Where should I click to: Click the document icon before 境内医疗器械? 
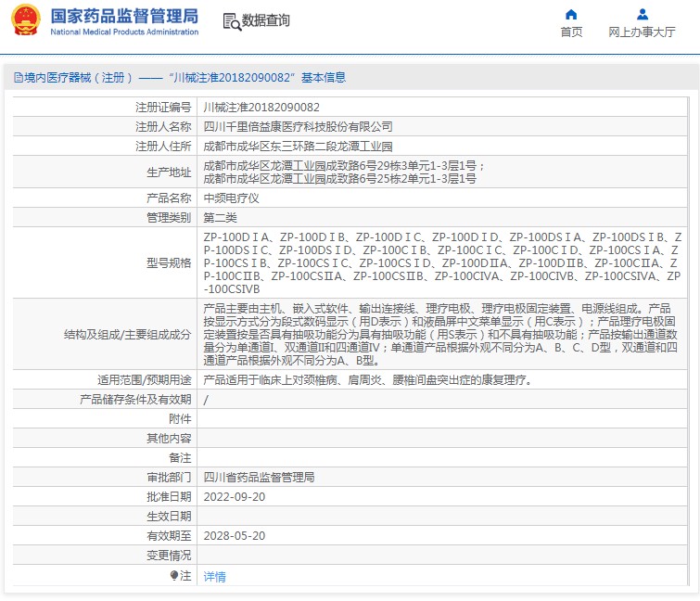[19, 78]
